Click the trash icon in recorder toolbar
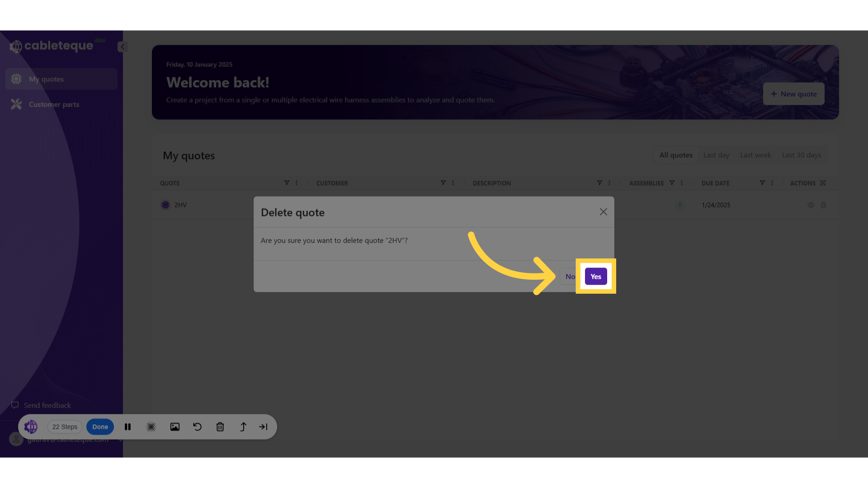 (220, 427)
